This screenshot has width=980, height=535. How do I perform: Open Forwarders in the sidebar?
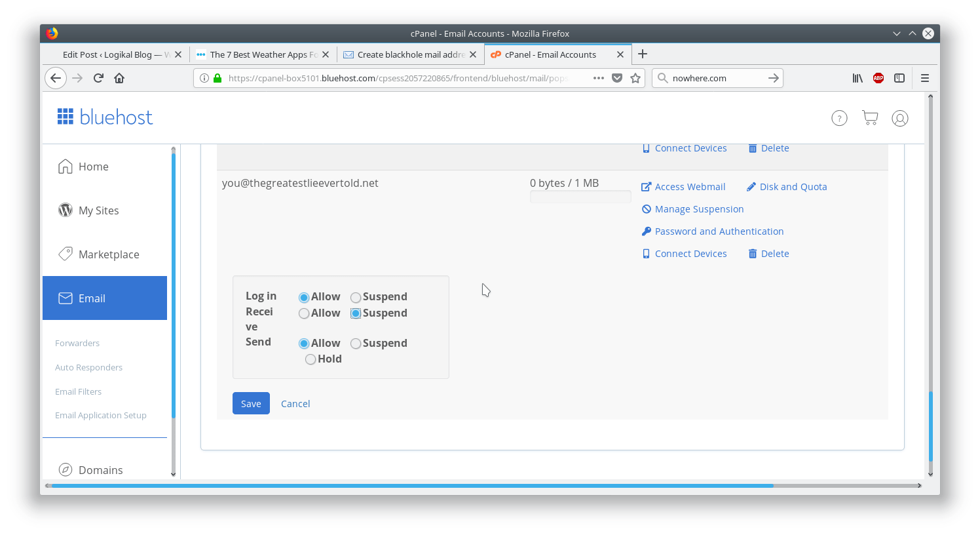tap(77, 343)
